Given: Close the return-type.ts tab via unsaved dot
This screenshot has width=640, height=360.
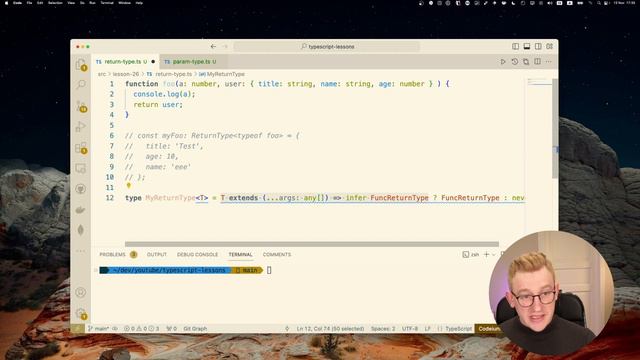Looking at the screenshot, I should (x=153, y=62).
